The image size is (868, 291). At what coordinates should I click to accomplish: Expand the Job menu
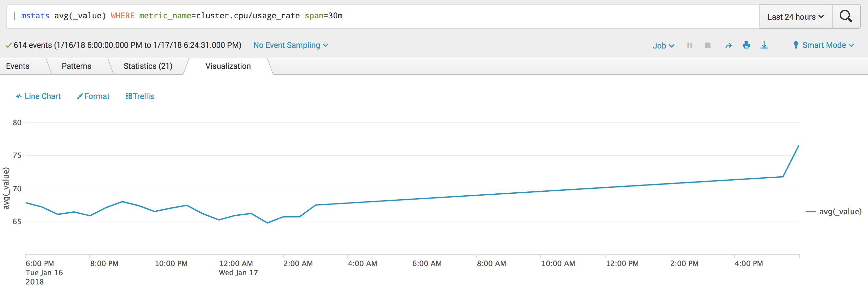click(663, 46)
